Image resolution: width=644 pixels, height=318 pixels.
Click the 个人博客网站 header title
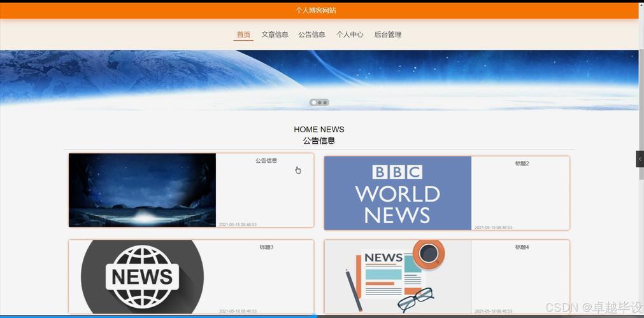[x=316, y=10]
